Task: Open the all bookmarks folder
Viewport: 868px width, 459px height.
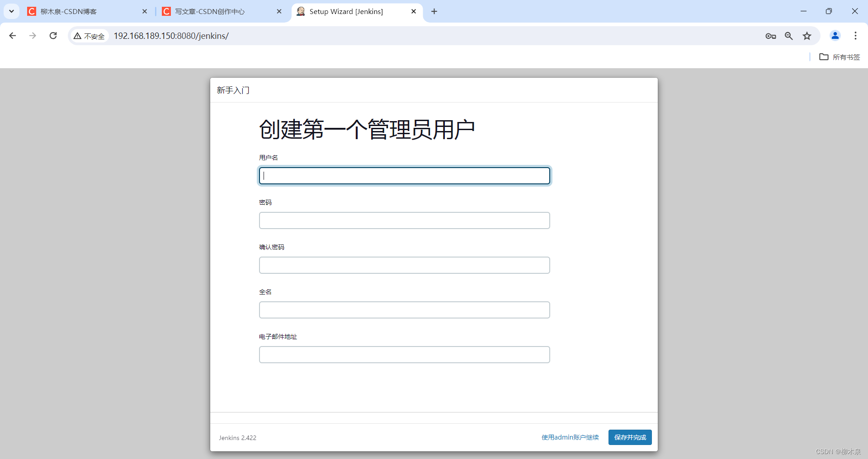Action: pyautogui.click(x=840, y=57)
